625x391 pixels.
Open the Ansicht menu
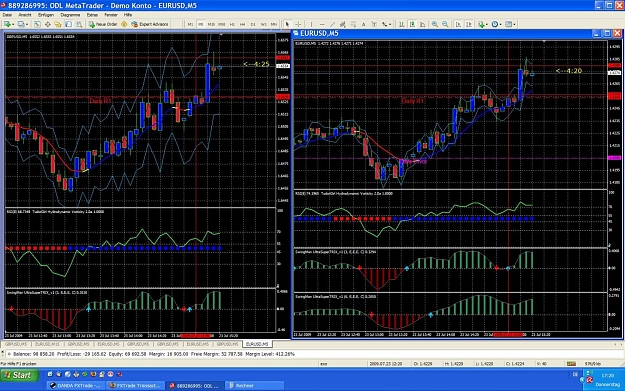point(25,15)
